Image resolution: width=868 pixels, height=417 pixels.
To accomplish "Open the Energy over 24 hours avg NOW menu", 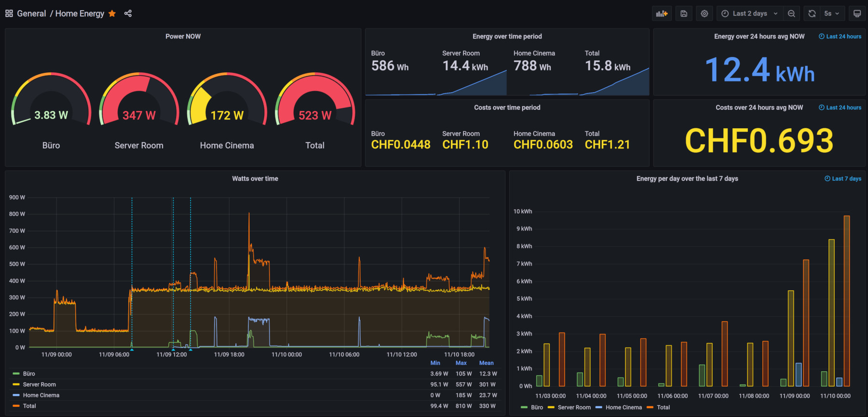I will point(759,36).
